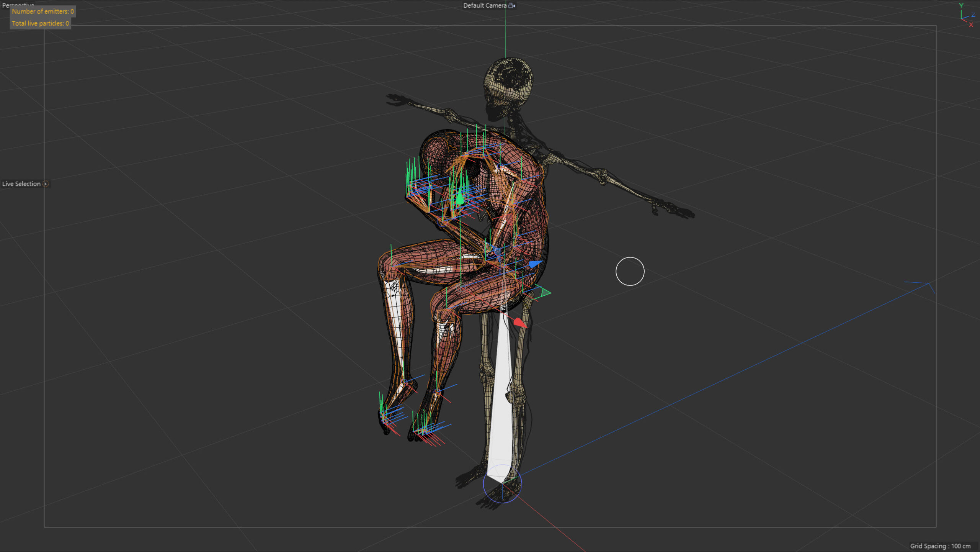Click the Live Selection tool icon

click(46, 184)
